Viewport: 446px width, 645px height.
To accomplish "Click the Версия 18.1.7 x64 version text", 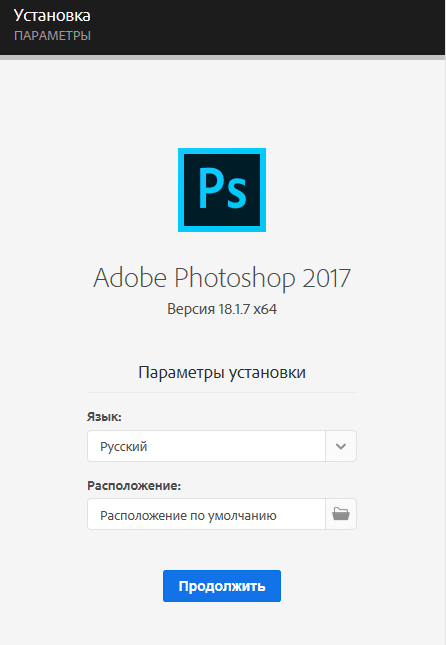I will pos(222,309).
